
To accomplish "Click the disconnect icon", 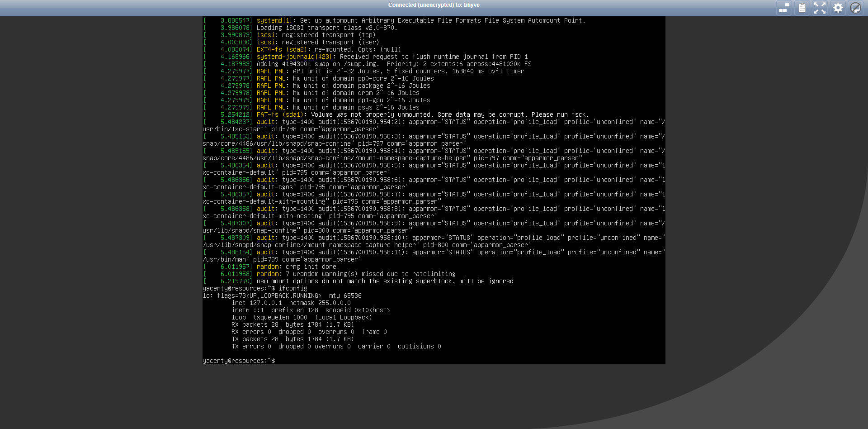I will point(855,8).
